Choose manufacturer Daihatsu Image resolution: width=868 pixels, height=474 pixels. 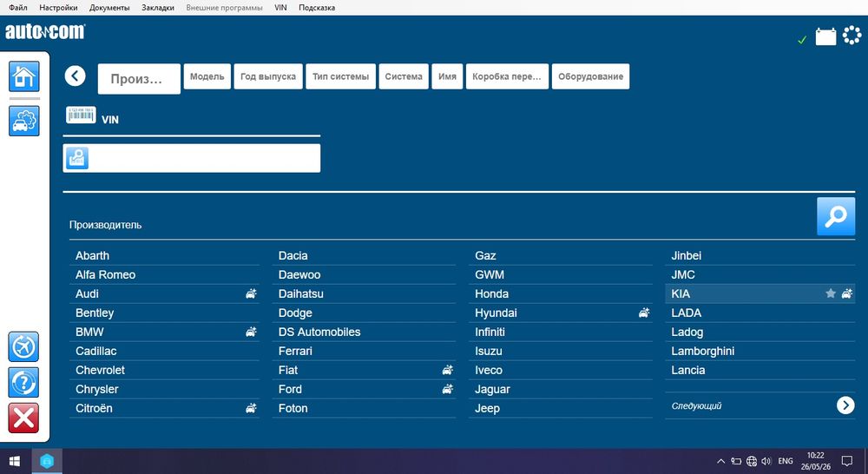pyautogui.click(x=364, y=294)
